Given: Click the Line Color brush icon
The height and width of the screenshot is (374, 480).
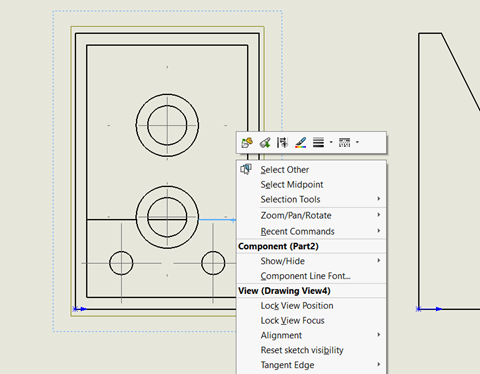Looking at the screenshot, I should [300, 143].
